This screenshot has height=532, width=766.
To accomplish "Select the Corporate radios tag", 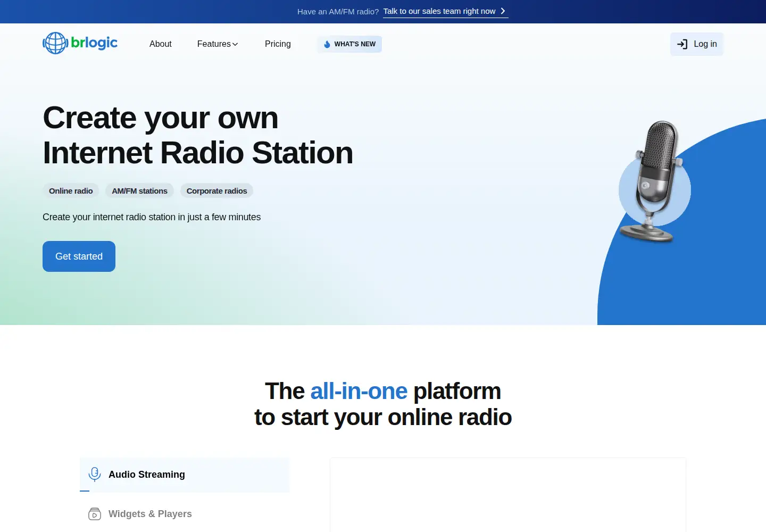I will (x=217, y=191).
